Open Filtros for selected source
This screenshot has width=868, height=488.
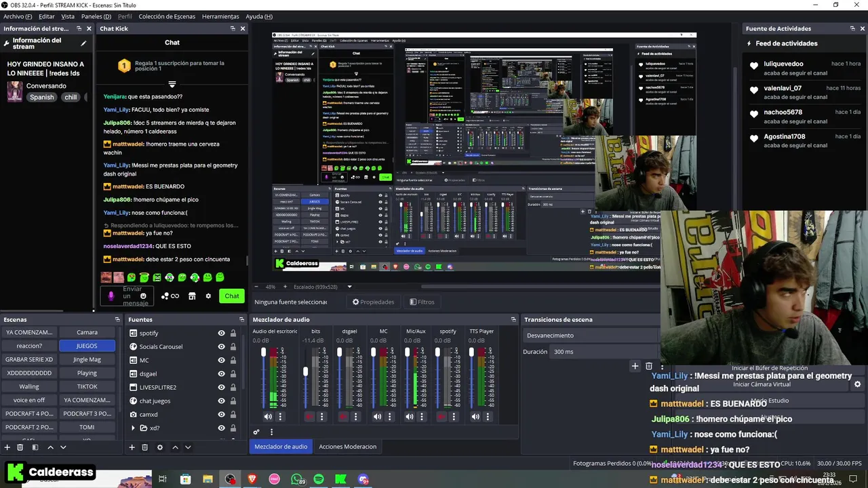point(422,302)
